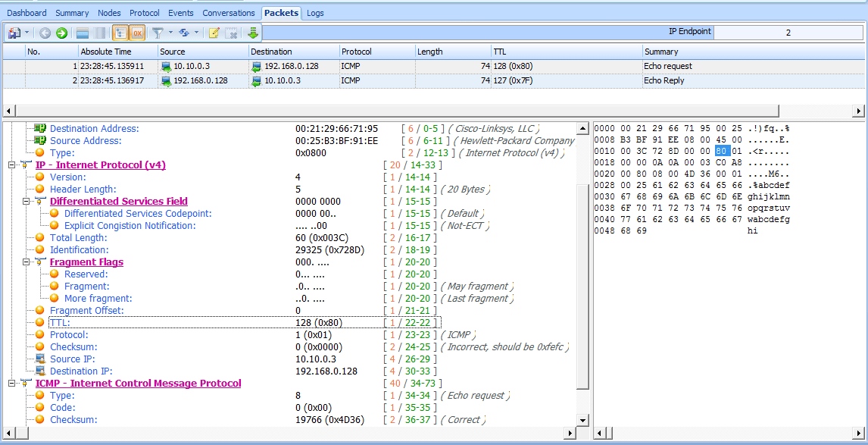Image resolution: width=868 pixels, height=445 pixels.
Task: Collapse the Fragment Flags node
Action: (27, 262)
